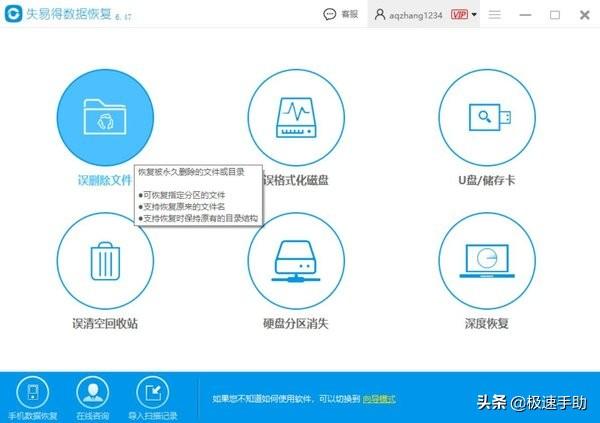
Task: Open the 客服 customer service chat
Action: (341, 15)
